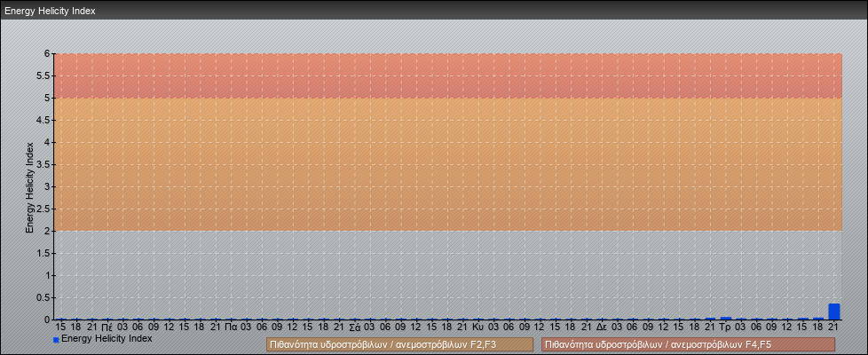The image size is (868, 355).
Task: Select the Πα day label on x-axis
Action: point(230,327)
